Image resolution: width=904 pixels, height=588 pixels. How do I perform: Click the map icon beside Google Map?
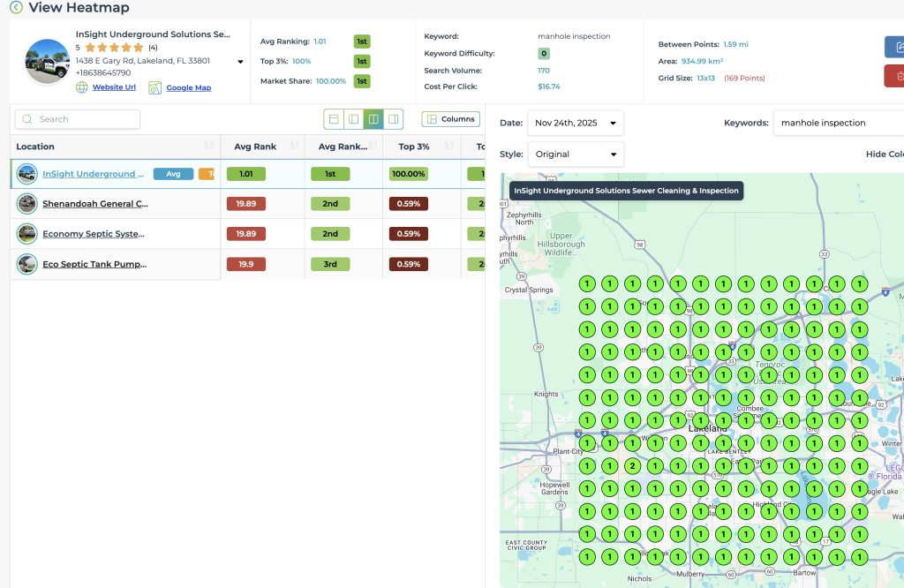[x=155, y=87]
